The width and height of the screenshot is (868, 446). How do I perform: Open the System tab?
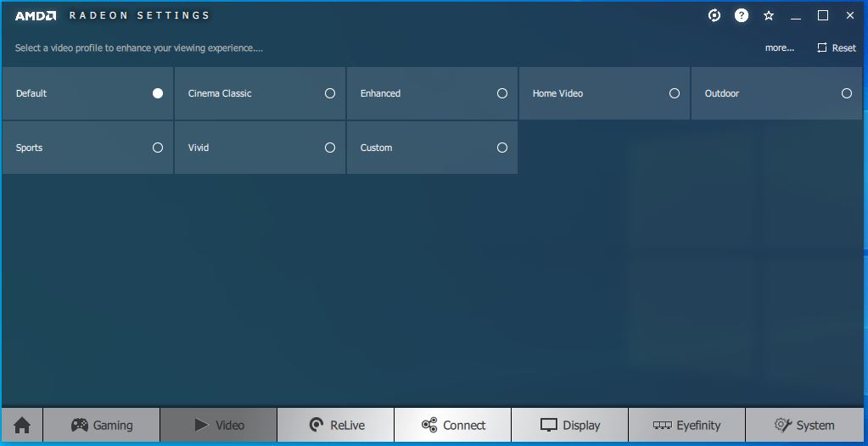coord(804,425)
